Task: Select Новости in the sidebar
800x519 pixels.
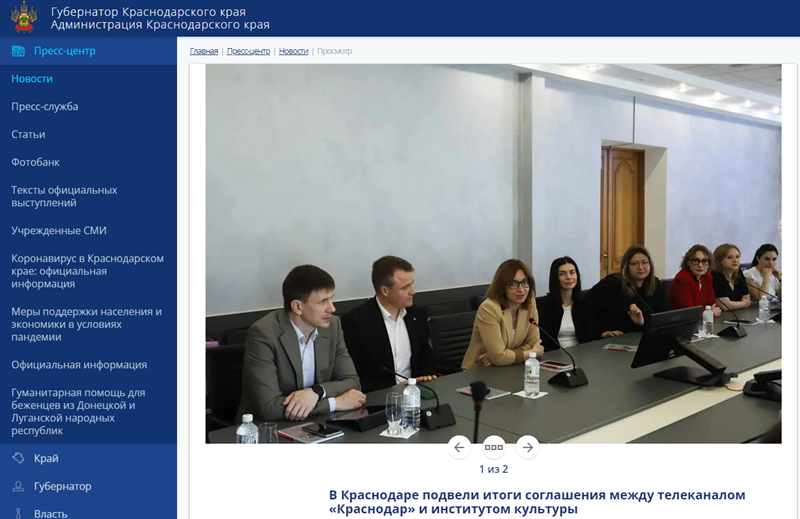Action: (x=32, y=79)
